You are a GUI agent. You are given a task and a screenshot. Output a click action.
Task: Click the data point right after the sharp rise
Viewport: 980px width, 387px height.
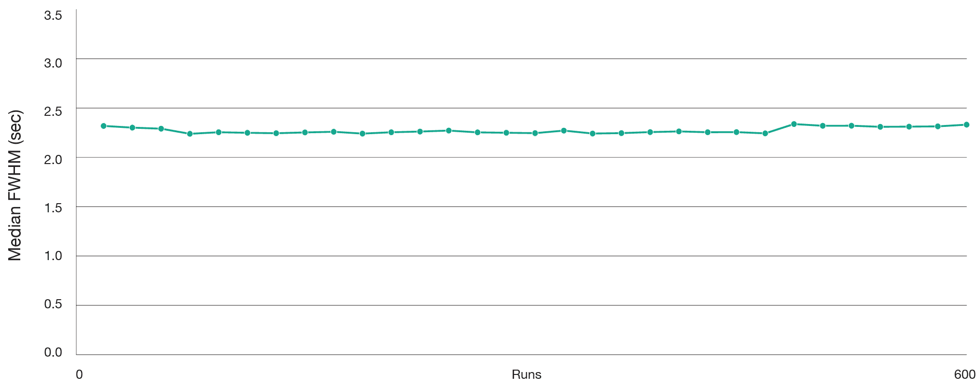(794, 124)
